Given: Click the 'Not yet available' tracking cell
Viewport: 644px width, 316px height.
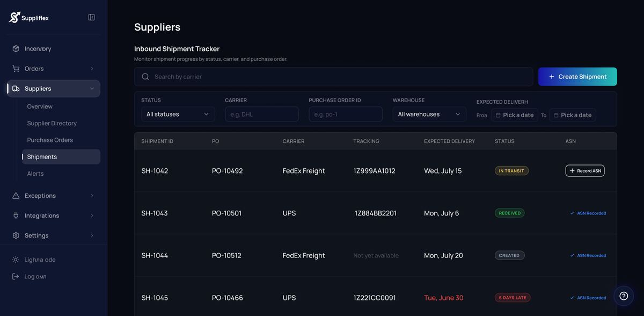Looking at the screenshot, I should click(x=376, y=256).
